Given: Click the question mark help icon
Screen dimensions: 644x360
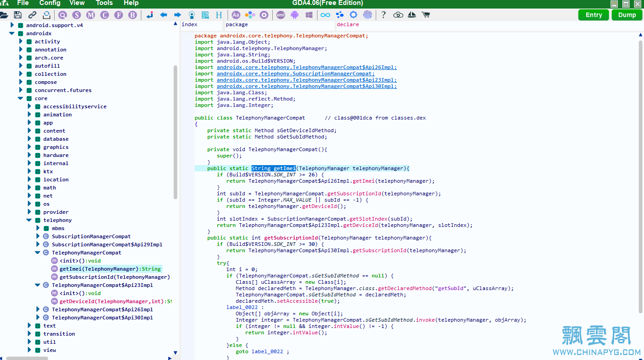Looking at the screenshot, I should [383, 15].
